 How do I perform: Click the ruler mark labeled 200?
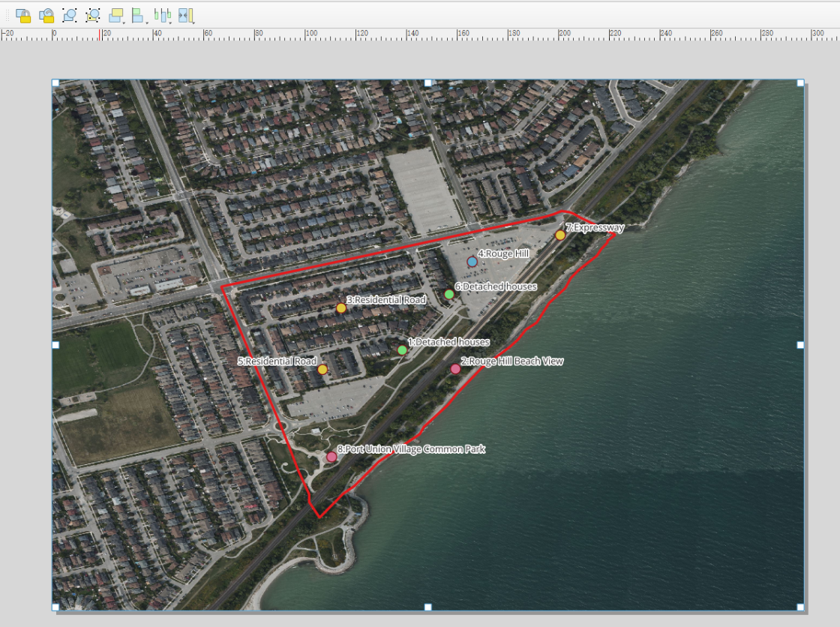pyautogui.click(x=565, y=33)
